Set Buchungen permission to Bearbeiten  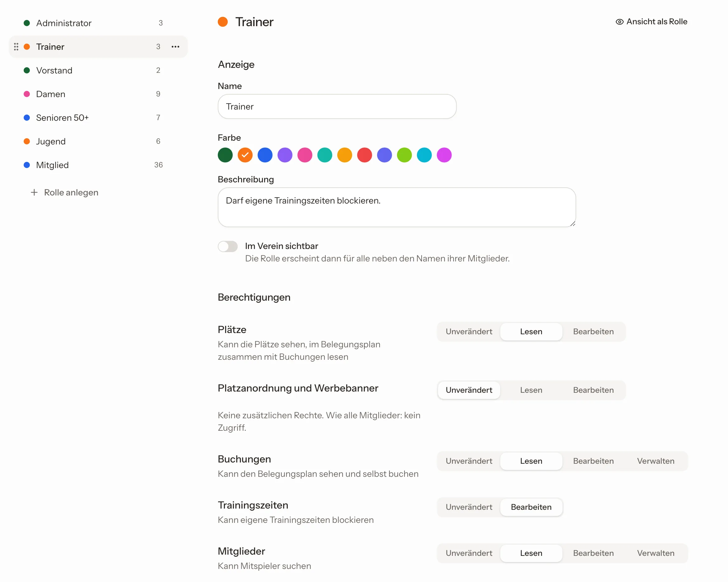coord(593,461)
